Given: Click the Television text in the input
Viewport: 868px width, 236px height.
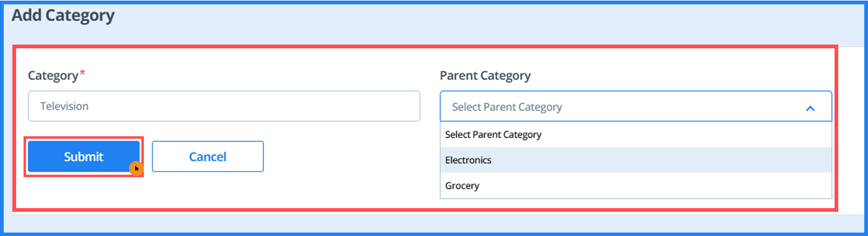Looking at the screenshot, I should 64,106.
